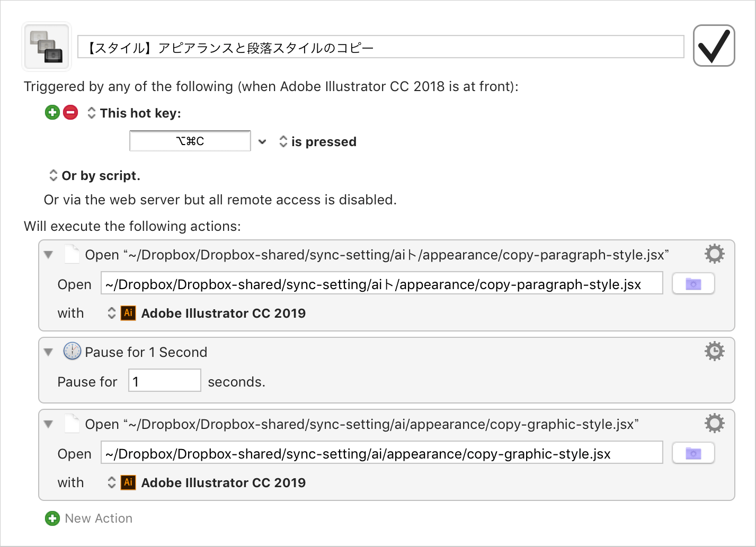Add a new trigger with green plus

52,112
